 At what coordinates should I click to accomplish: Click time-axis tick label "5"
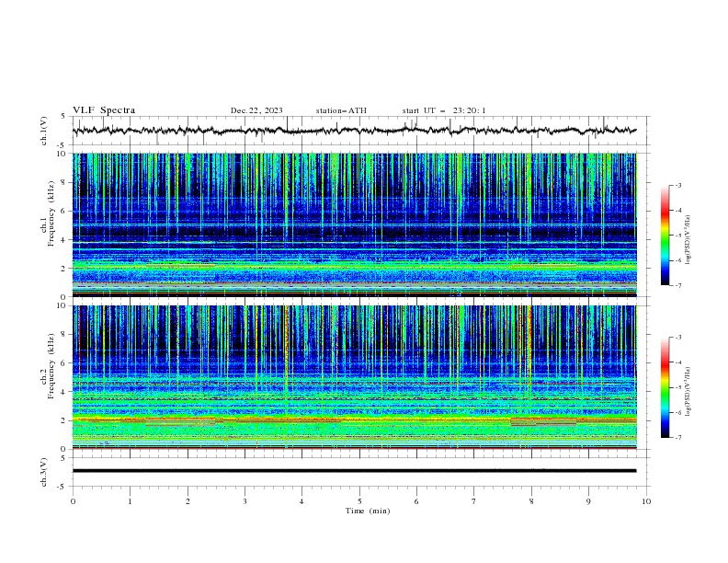tap(359, 501)
